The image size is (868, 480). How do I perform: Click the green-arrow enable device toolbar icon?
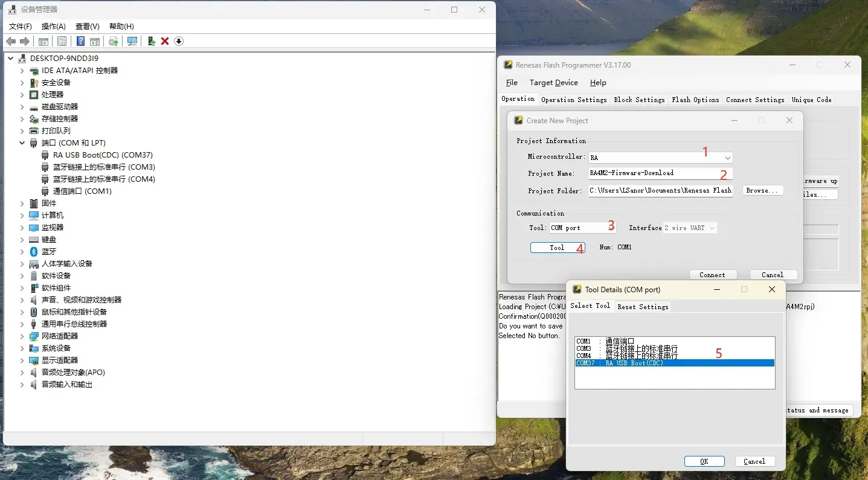point(151,41)
